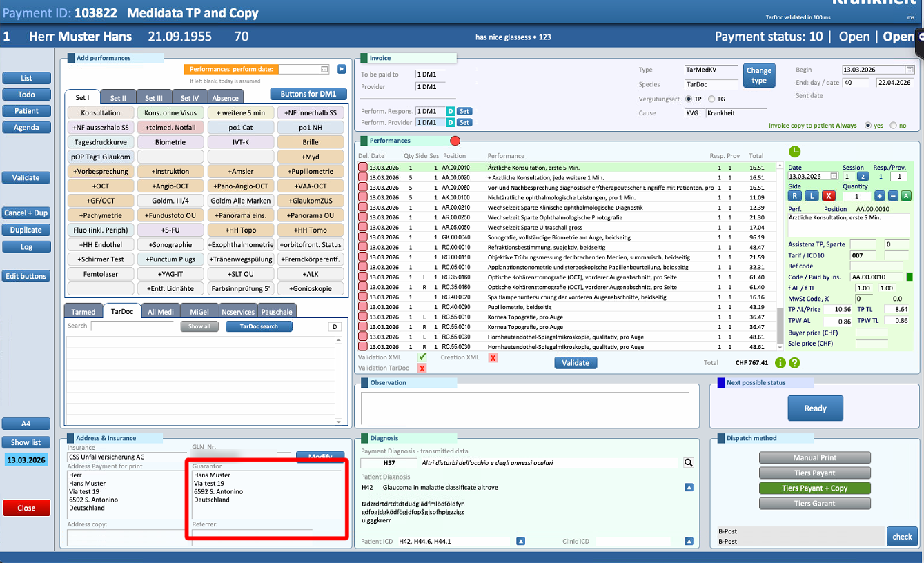Click the green clock icon above performance details
924x563 pixels.
click(794, 151)
